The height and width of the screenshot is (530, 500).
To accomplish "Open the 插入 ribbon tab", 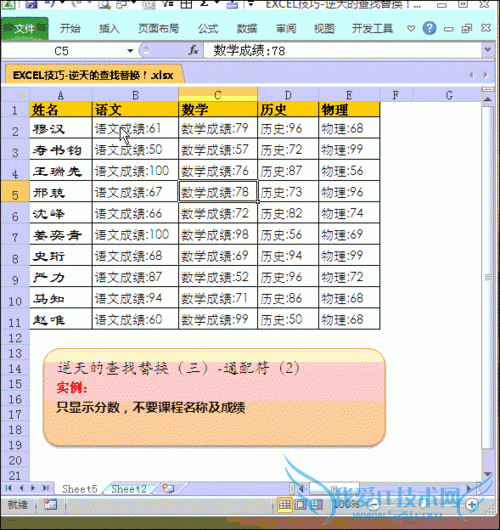I will (109, 28).
